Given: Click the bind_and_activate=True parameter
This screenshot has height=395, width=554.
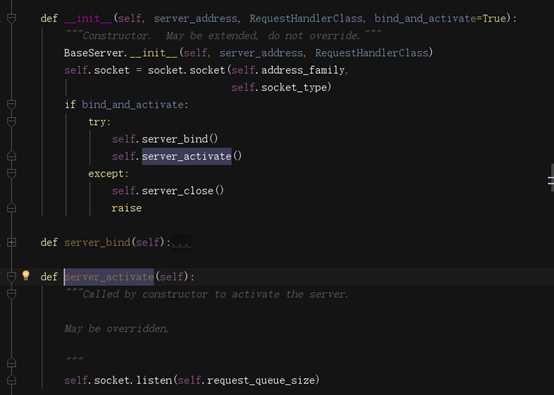Looking at the screenshot, I should click(441, 18).
